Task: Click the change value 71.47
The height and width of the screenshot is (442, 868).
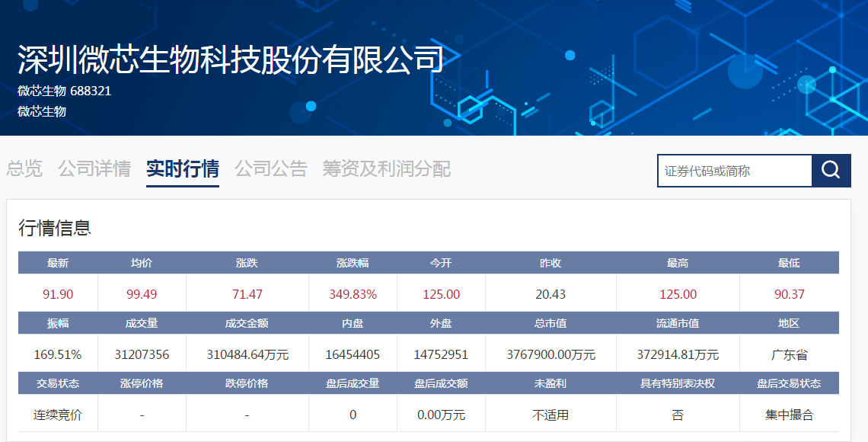Action: (247, 294)
